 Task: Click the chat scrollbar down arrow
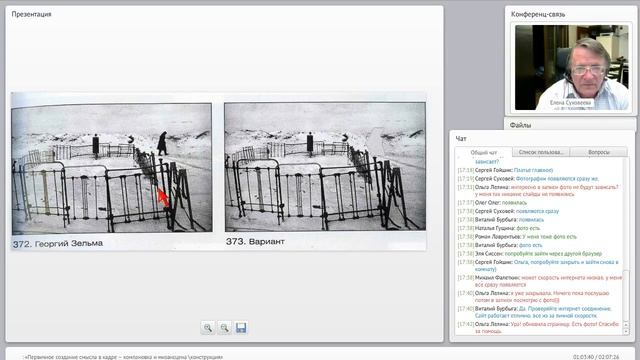626,331
